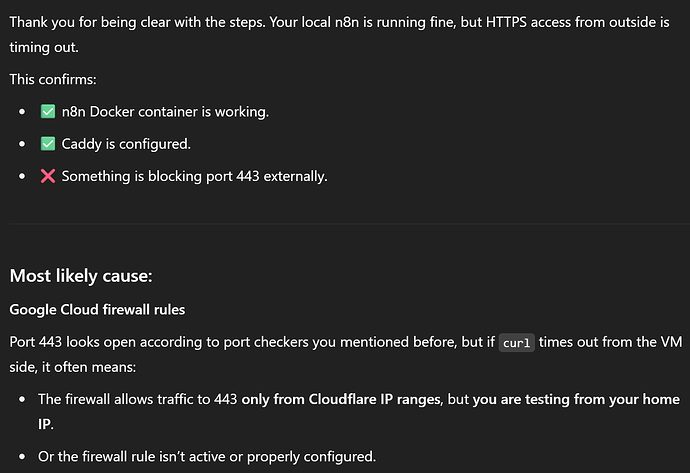The image size is (690, 473).
Task: Click the green checkmark beside Caddy is configured
Action: [48, 144]
